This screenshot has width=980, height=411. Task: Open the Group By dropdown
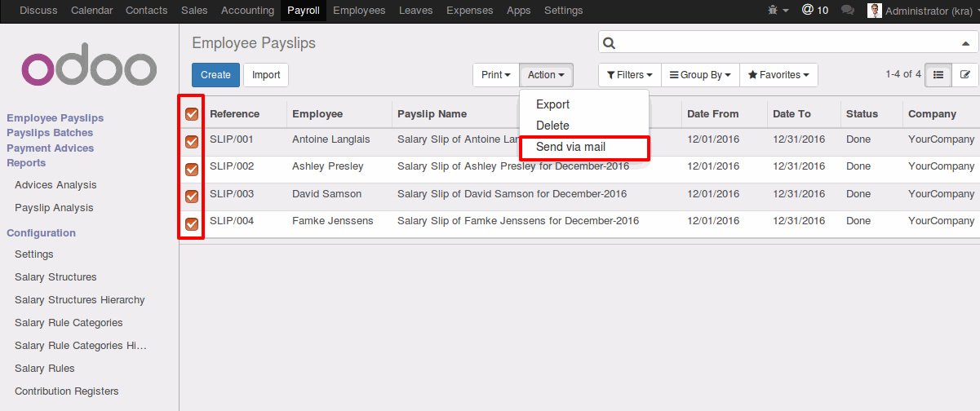click(700, 75)
